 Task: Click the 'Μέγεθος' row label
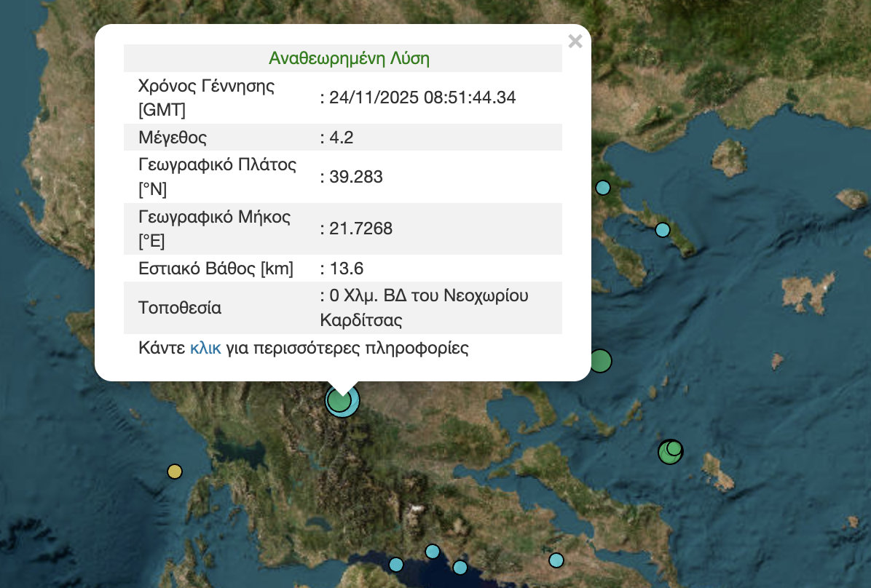coord(173,138)
